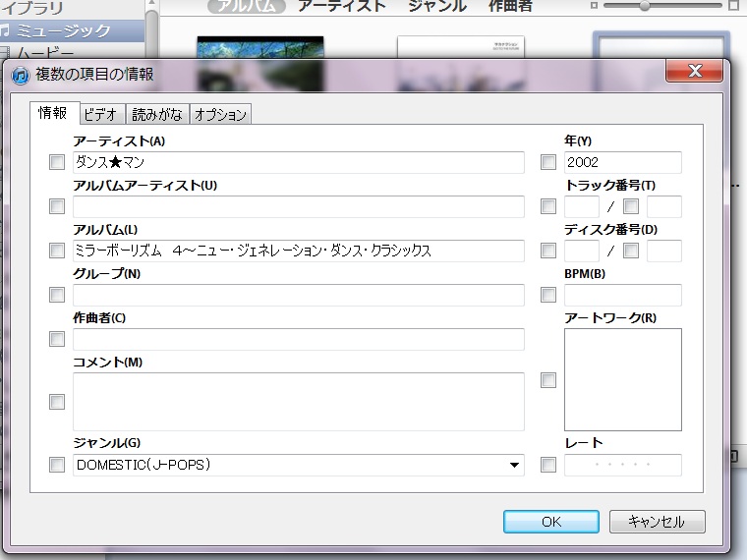This screenshot has height=560, width=747.
Task: Click the iTunes icon in dialog title bar
Action: 20,75
